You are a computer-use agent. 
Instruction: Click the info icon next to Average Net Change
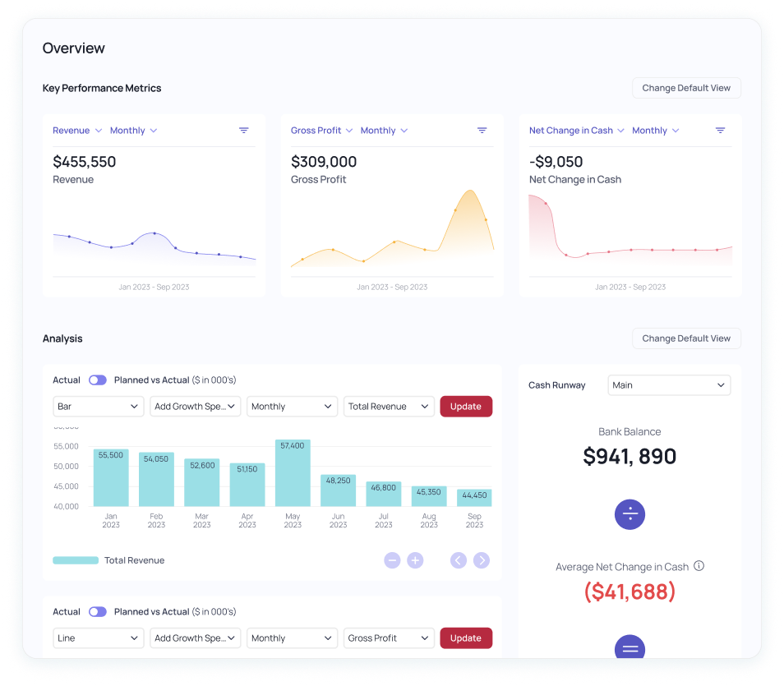pyautogui.click(x=699, y=566)
